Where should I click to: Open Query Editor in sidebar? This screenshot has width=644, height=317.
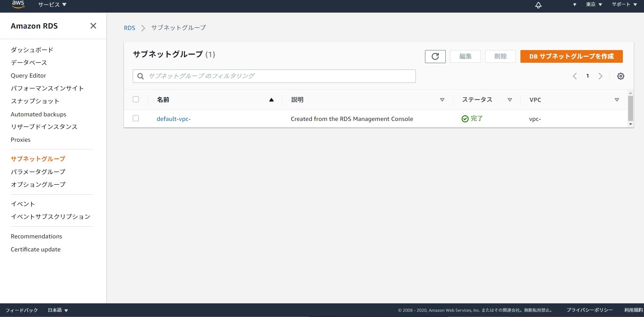pos(29,75)
